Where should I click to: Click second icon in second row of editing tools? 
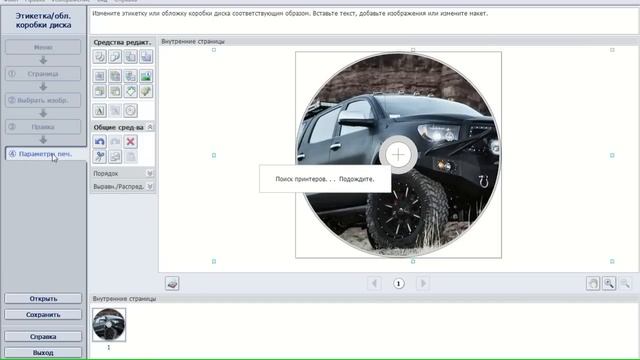pyautogui.click(x=115, y=76)
